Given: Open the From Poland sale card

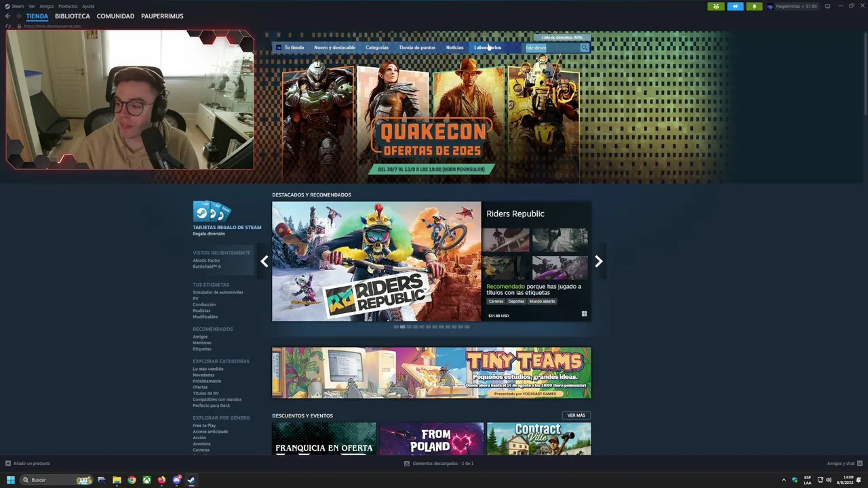Looking at the screenshot, I should pyautogui.click(x=431, y=439).
